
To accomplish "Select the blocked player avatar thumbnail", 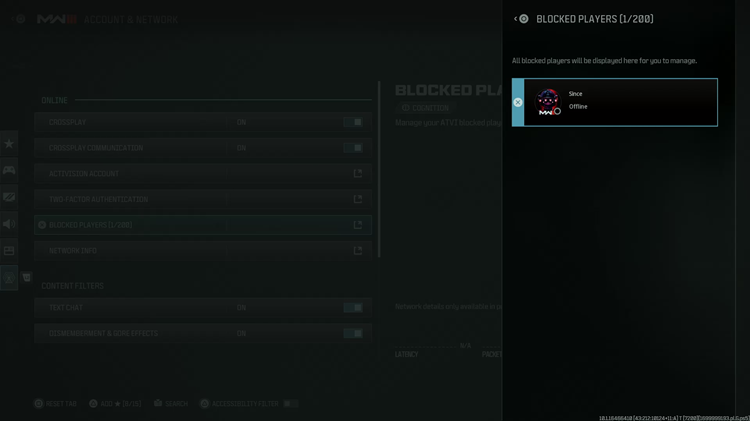I will coord(548,102).
